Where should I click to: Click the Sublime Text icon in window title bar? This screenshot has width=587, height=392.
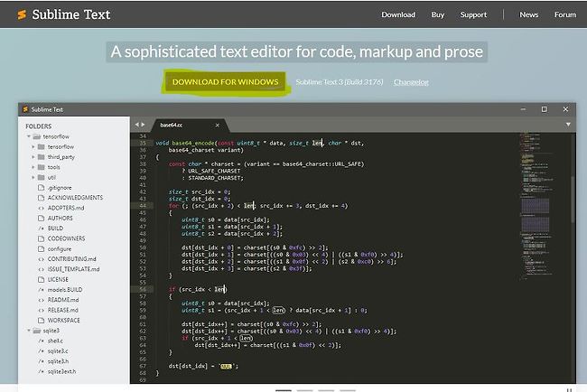click(27, 109)
